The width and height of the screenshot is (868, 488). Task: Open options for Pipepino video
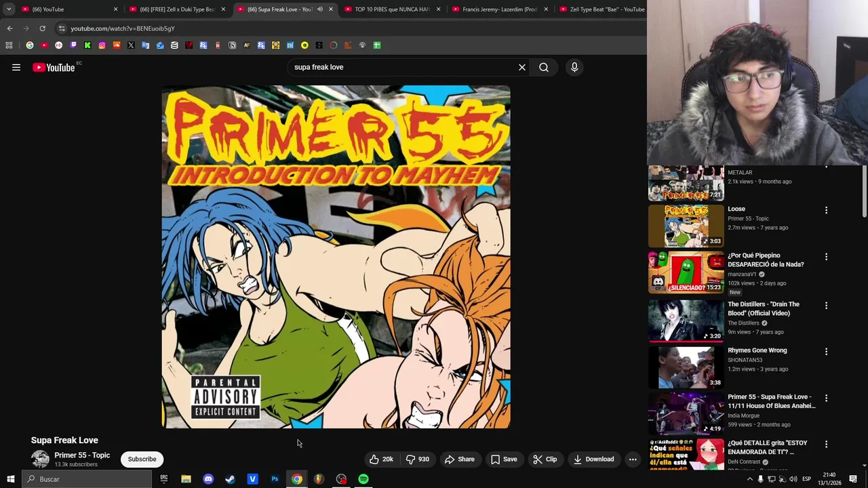[x=826, y=257]
